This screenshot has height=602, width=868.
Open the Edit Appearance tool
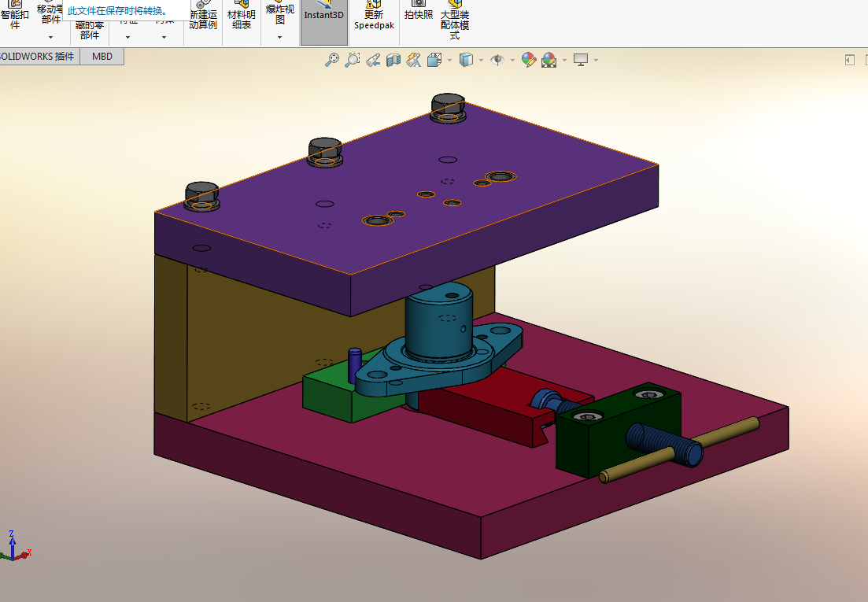[x=529, y=60]
